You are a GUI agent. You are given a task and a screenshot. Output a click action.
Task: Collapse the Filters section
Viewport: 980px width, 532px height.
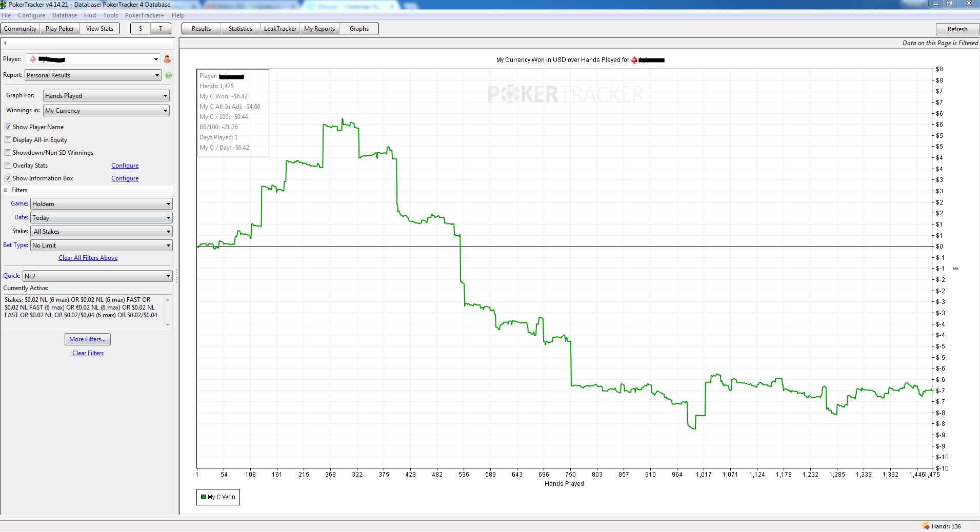pos(6,190)
